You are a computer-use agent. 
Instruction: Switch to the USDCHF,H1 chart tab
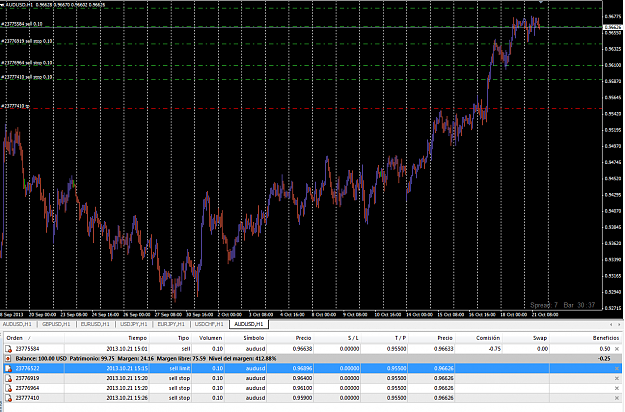tap(209, 324)
